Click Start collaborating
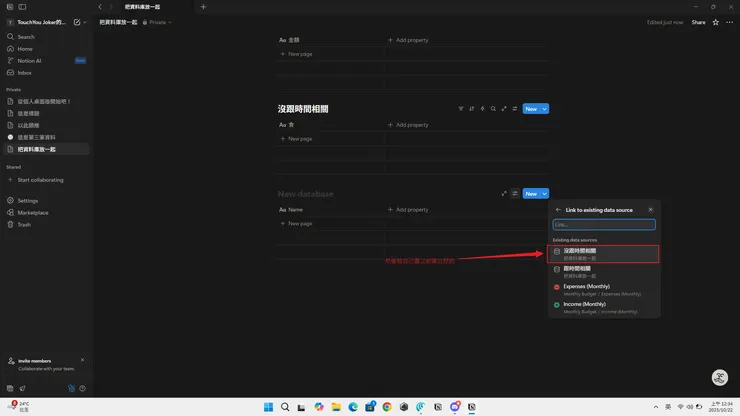The width and height of the screenshot is (740, 416). point(46,180)
